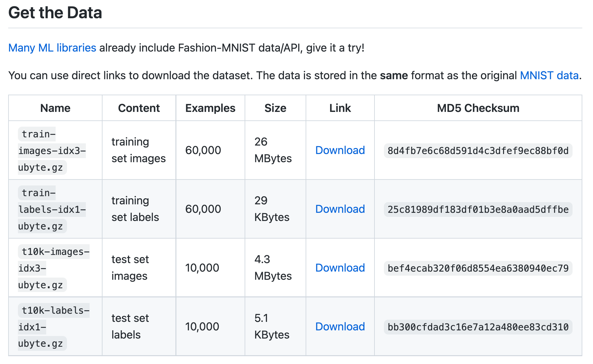Select the checksum starting with 25c81989

pyautogui.click(x=478, y=210)
